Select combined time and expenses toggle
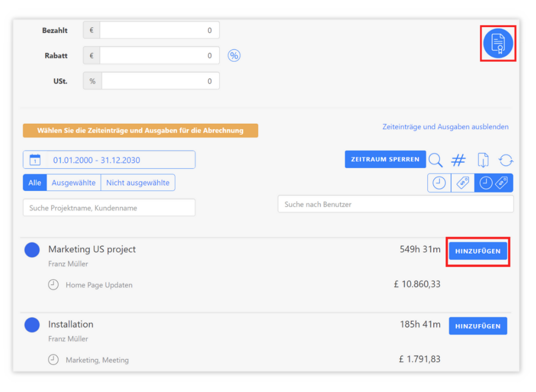536x392 pixels. [x=493, y=183]
